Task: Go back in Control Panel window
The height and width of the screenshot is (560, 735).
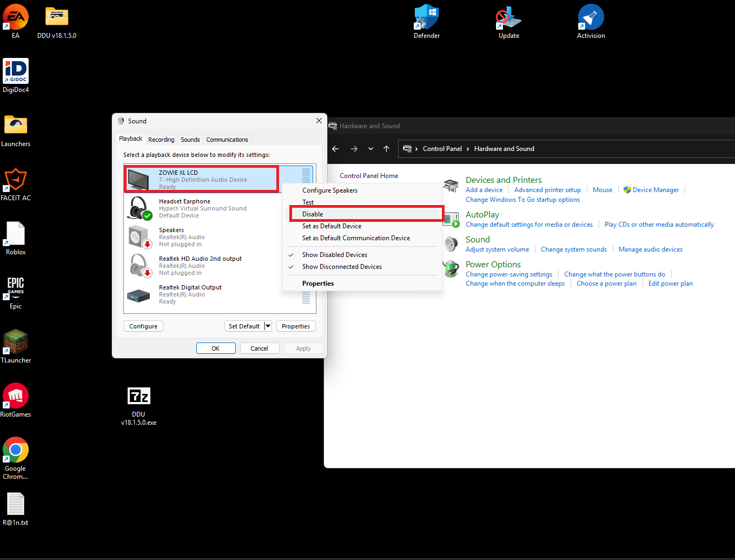Action: pos(335,149)
